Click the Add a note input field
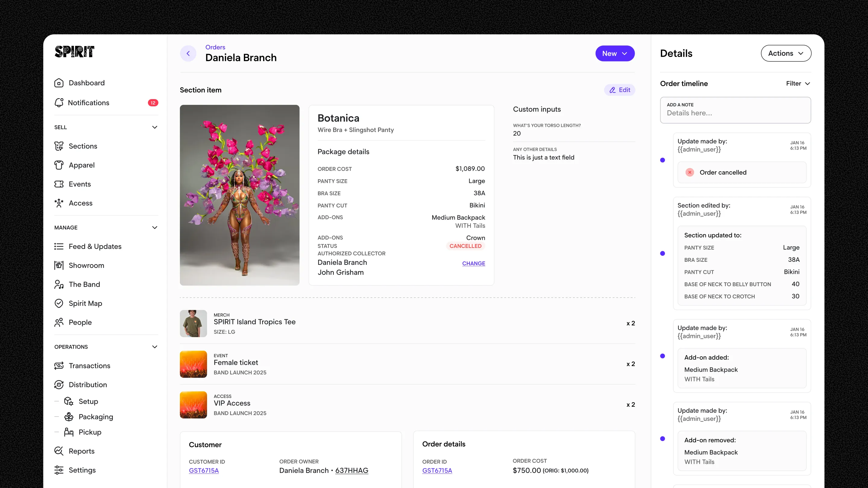This screenshot has height=488, width=868. (x=735, y=113)
